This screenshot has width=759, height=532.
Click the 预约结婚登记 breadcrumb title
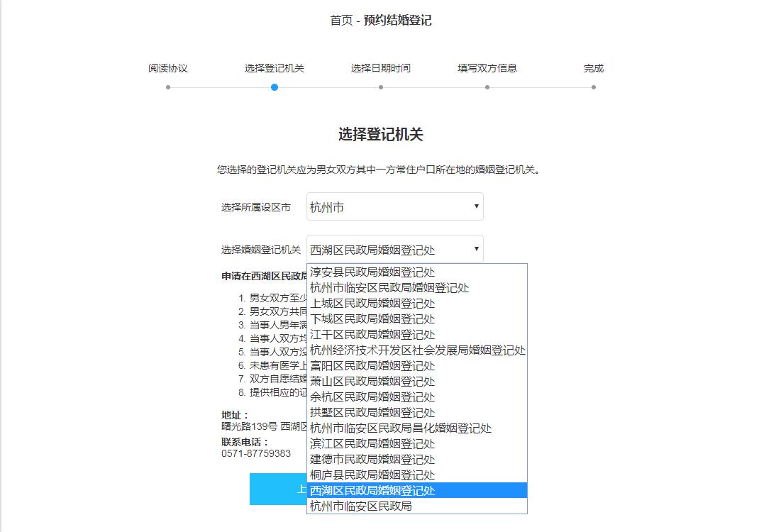(398, 21)
